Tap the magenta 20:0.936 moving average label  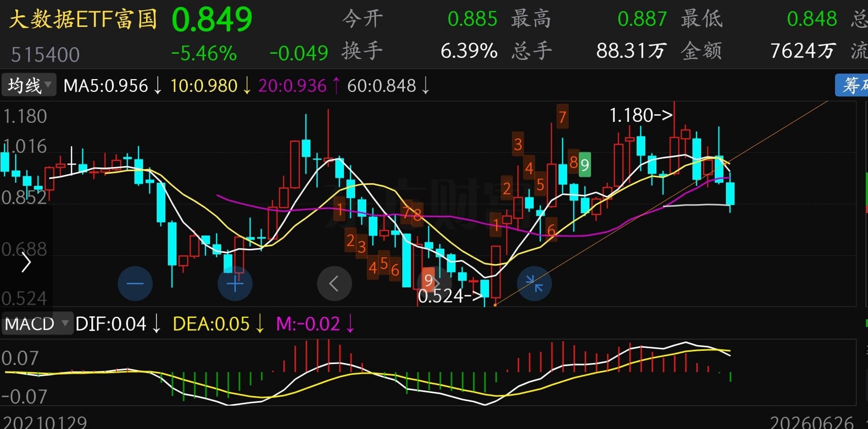point(299,86)
